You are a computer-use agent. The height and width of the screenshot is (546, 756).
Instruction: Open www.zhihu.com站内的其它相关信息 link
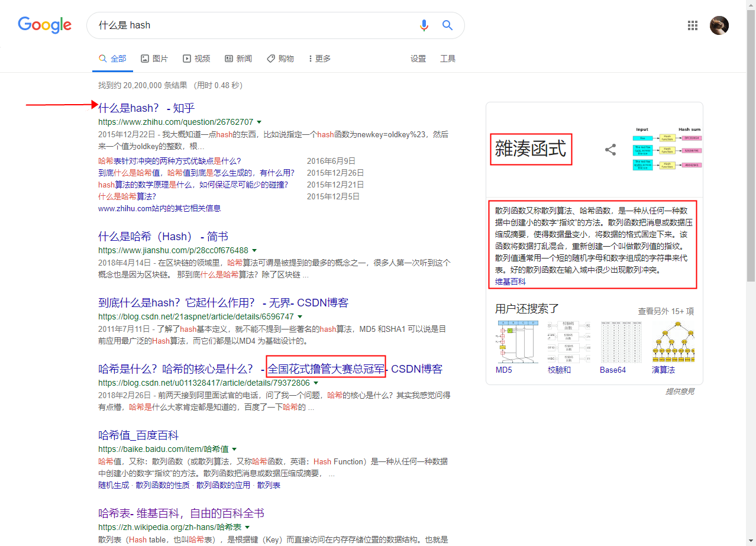pyautogui.click(x=160, y=208)
